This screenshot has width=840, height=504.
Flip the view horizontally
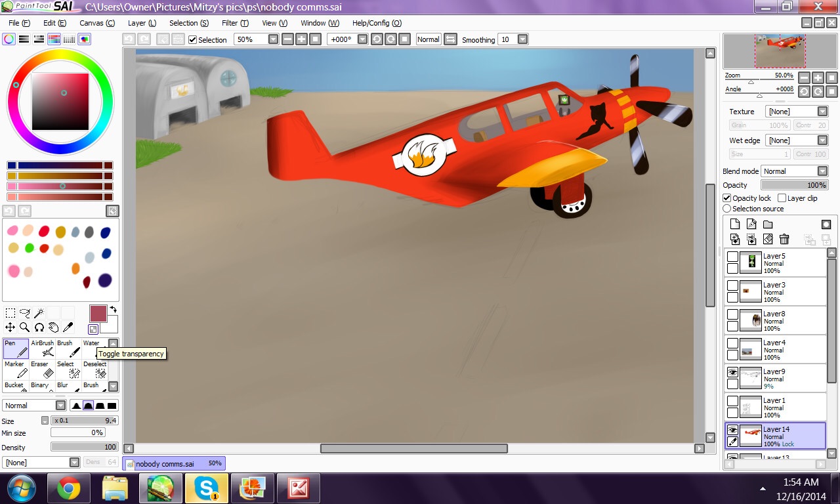(x=451, y=39)
